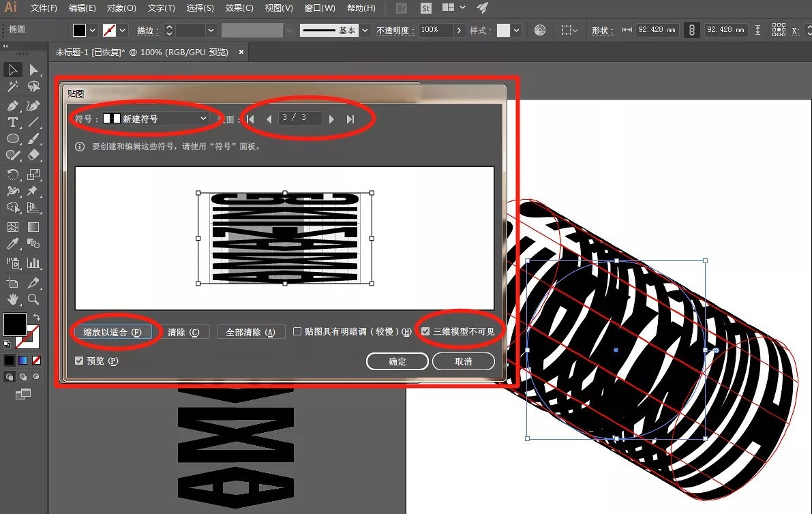The height and width of the screenshot is (514, 812).
Task: Confirm with the 确定 button
Action: 397,361
